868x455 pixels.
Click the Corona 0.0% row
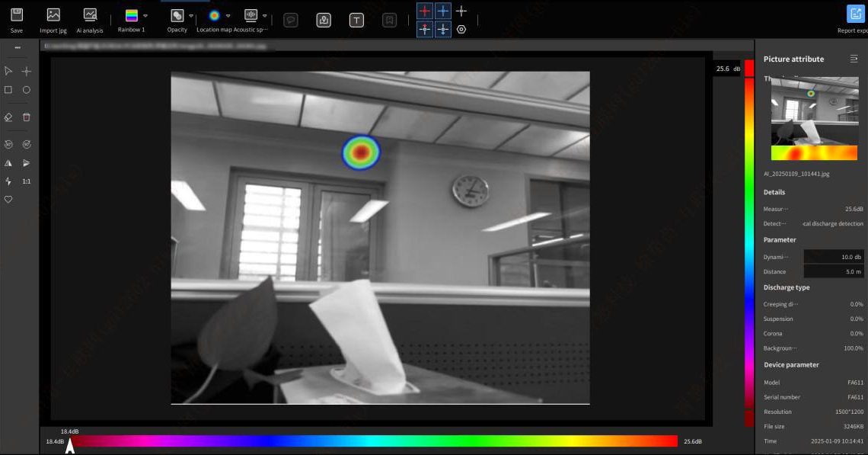pyautogui.click(x=813, y=334)
